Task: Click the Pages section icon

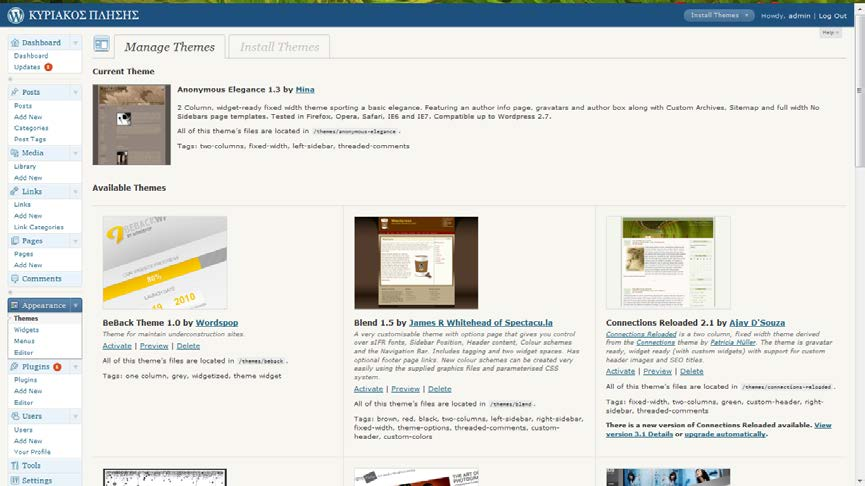Action: 15,241
